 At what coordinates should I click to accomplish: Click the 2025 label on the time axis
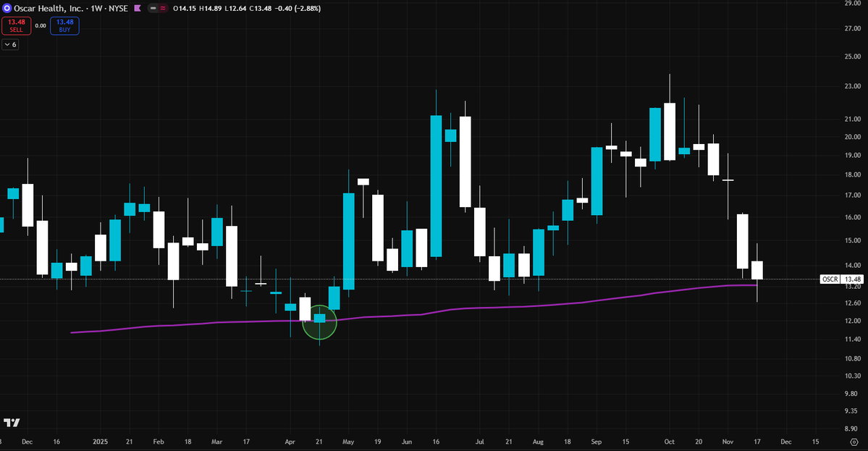point(100,442)
